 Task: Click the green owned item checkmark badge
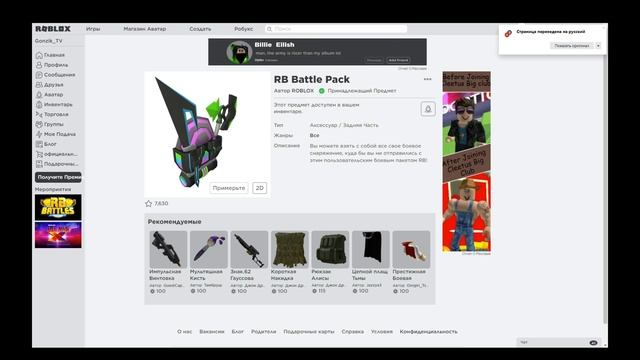pyautogui.click(x=322, y=91)
